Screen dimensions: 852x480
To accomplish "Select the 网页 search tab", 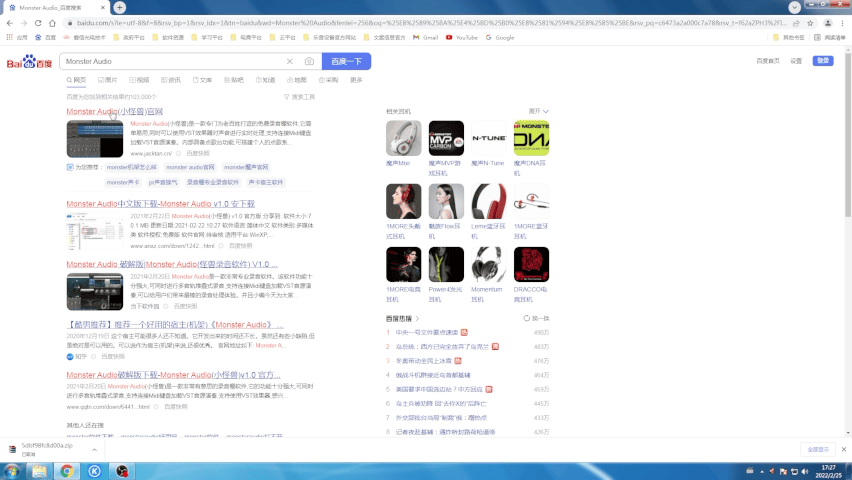I will 77,80.
